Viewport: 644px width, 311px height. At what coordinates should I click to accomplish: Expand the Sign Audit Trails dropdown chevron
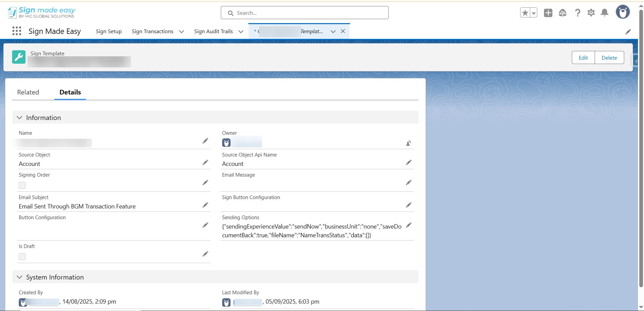(241, 32)
